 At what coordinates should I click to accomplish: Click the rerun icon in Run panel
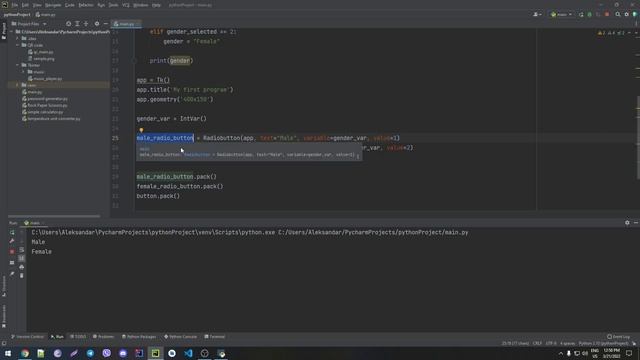pyautogui.click(x=12, y=232)
